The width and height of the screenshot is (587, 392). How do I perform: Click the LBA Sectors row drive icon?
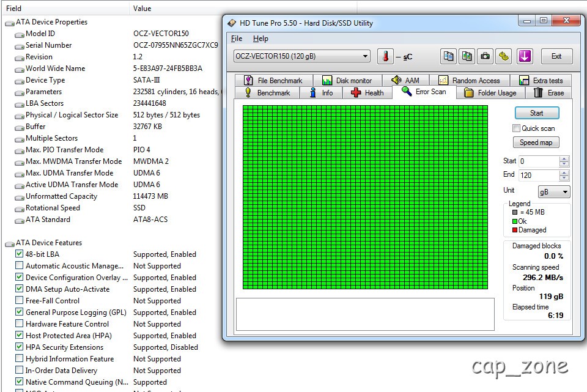(20, 105)
